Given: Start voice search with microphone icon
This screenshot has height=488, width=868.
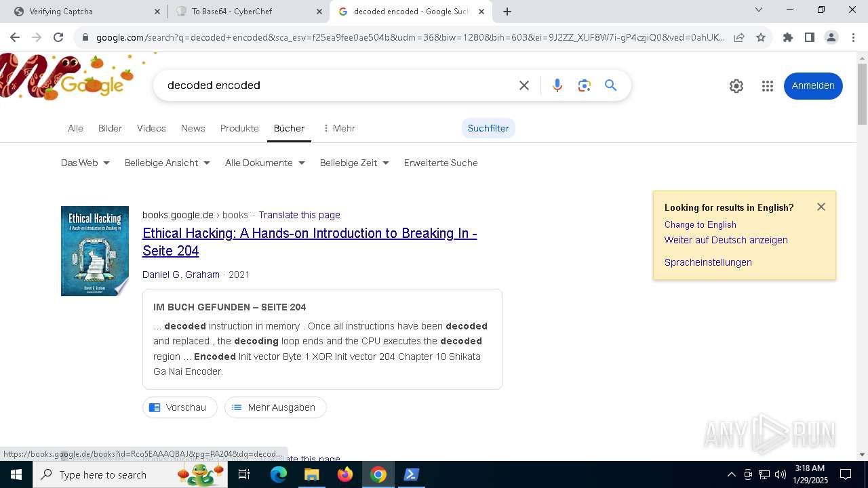Looking at the screenshot, I should pos(557,85).
